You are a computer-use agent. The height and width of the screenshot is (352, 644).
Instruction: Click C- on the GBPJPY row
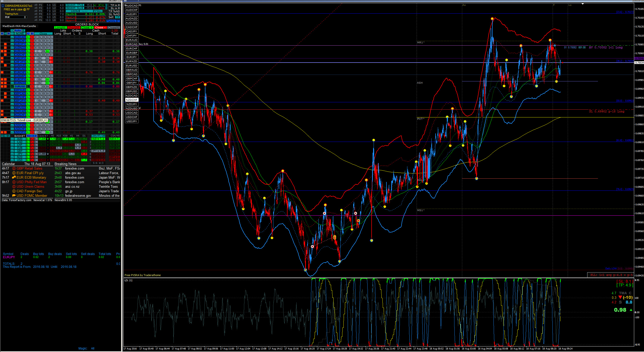(x=51, y=101)
